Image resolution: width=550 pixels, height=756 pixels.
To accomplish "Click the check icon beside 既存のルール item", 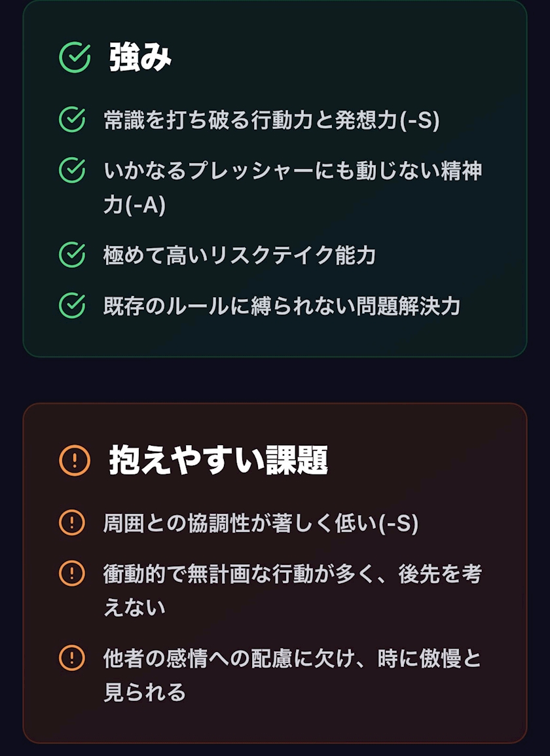I will 72,306.
